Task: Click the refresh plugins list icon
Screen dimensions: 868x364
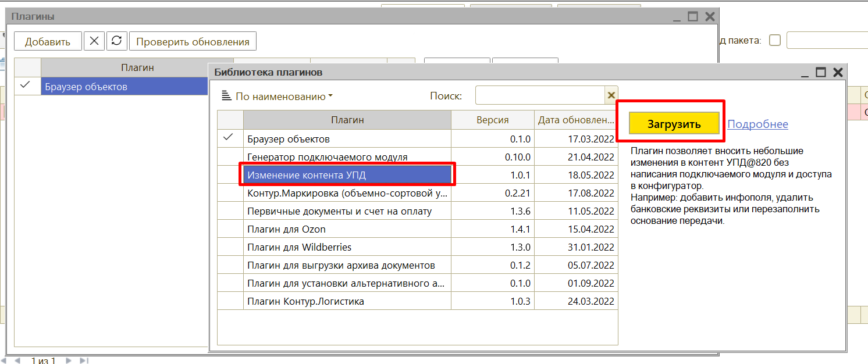Action: (116, 41)
